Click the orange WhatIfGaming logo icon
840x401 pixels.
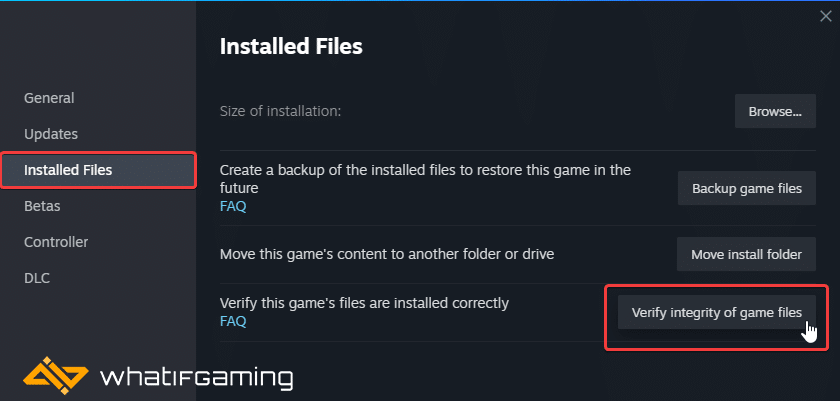click(x=51, y=377)
